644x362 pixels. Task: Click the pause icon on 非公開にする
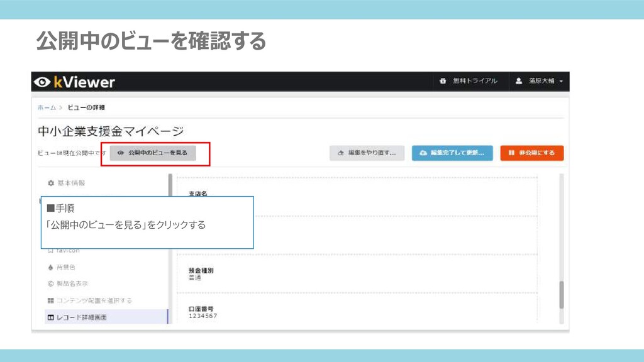pos(511,153)
